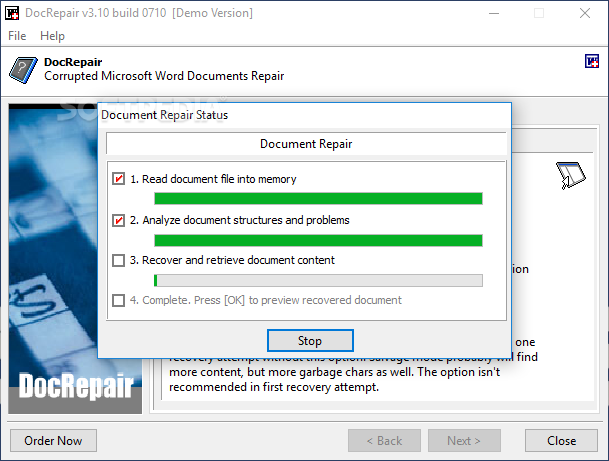The height and width of the screenshot is (461, 609).
Task: Click the Back button
Action: 384,440
